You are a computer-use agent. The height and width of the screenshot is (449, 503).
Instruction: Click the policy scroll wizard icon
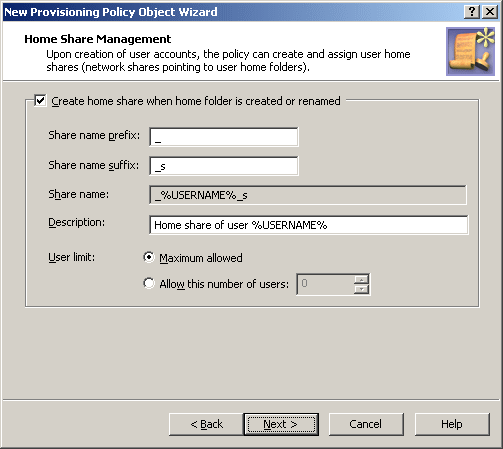point(470,52)
